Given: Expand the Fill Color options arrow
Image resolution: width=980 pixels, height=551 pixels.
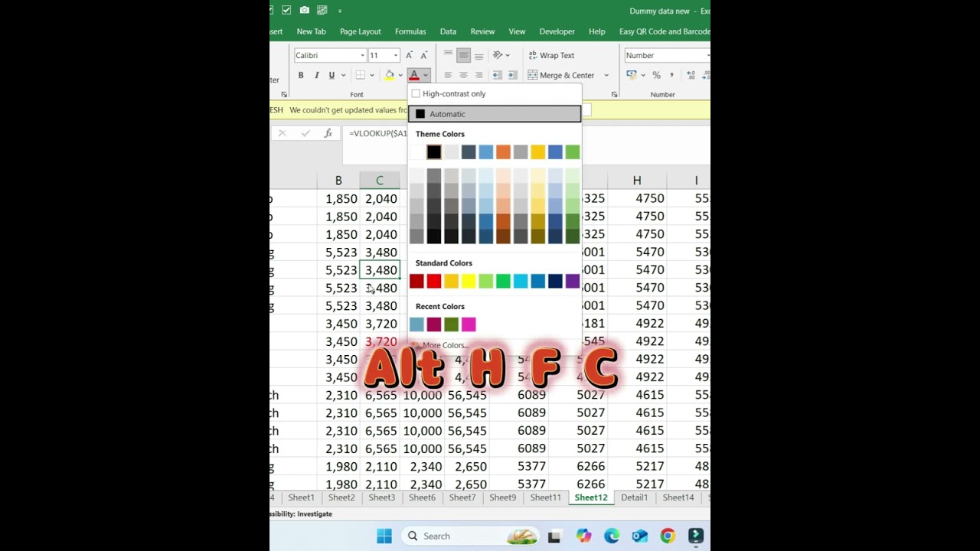Looking at the screenshot, I should (x=400, y=75).
